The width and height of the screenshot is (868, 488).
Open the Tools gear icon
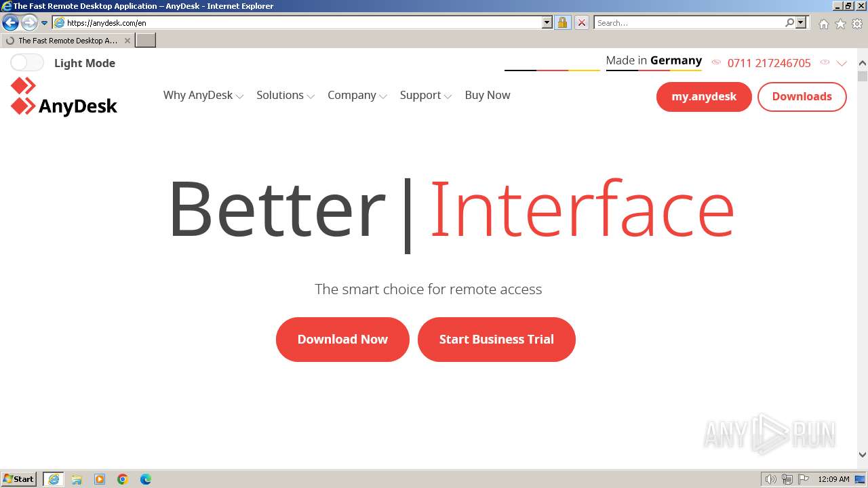[x=857, y=24]
